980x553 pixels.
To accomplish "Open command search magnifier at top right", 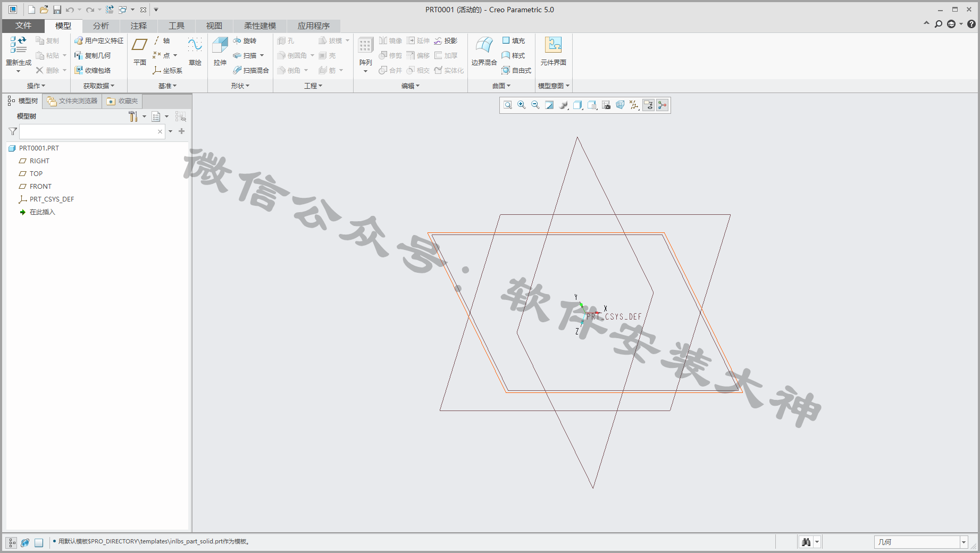I will 939,24.
